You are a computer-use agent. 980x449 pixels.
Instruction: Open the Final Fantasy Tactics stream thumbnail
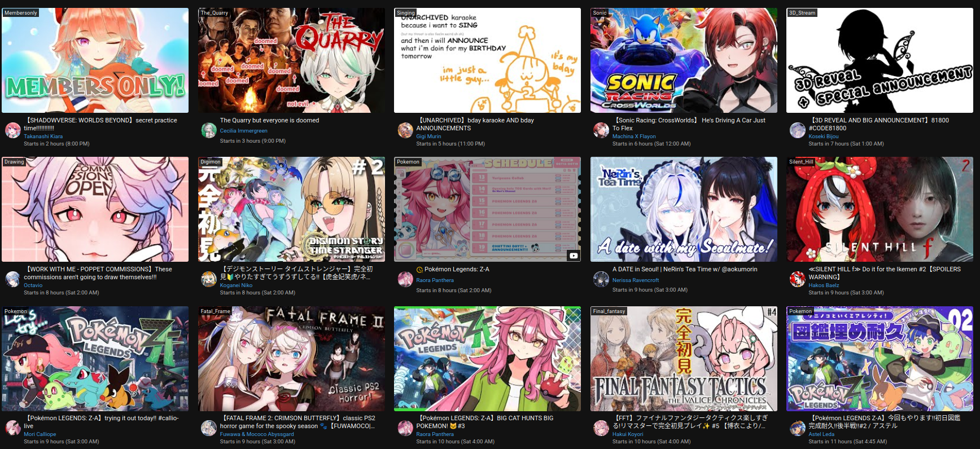[684, 359]
